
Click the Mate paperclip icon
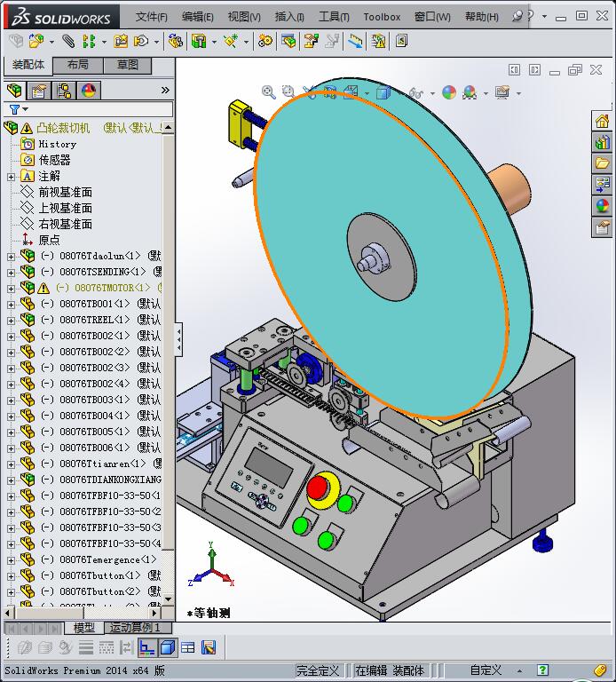point(68,42)
